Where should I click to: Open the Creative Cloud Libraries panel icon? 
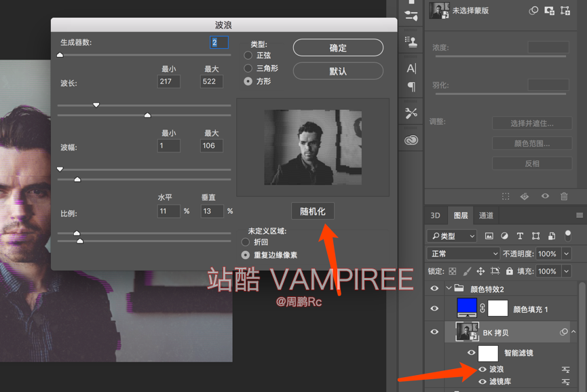(x=411, y=140)
